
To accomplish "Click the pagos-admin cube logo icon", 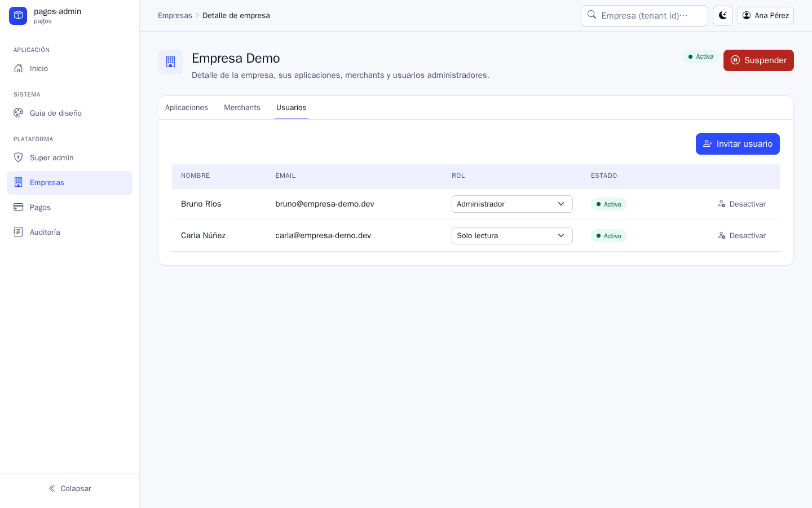I will pyautogui.click(x=18, y=16).
